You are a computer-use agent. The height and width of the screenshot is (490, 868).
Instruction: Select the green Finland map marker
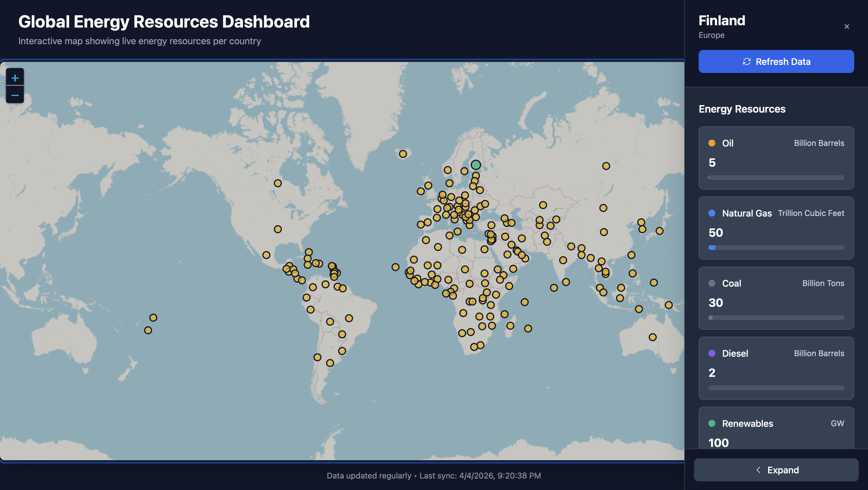475,165
